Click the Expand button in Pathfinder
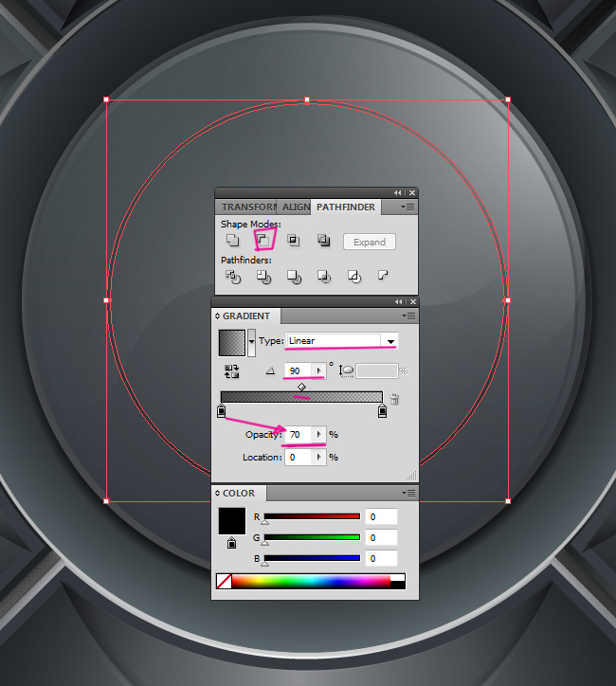Viewport: 616px width, 686px height. point(370,242)
